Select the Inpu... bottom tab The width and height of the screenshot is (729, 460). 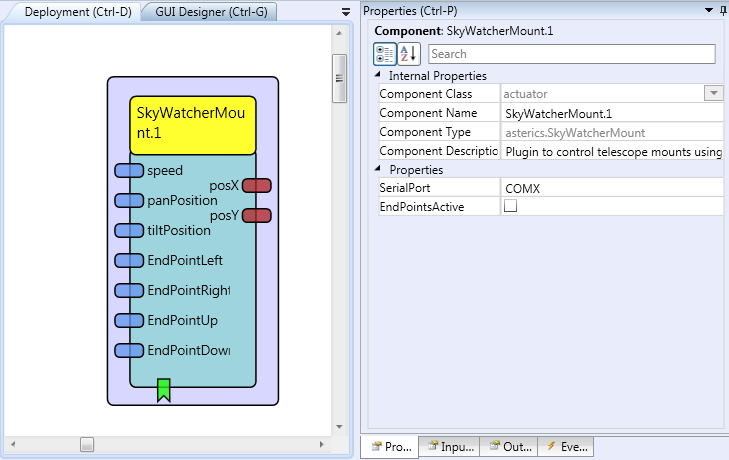(450, 447)
